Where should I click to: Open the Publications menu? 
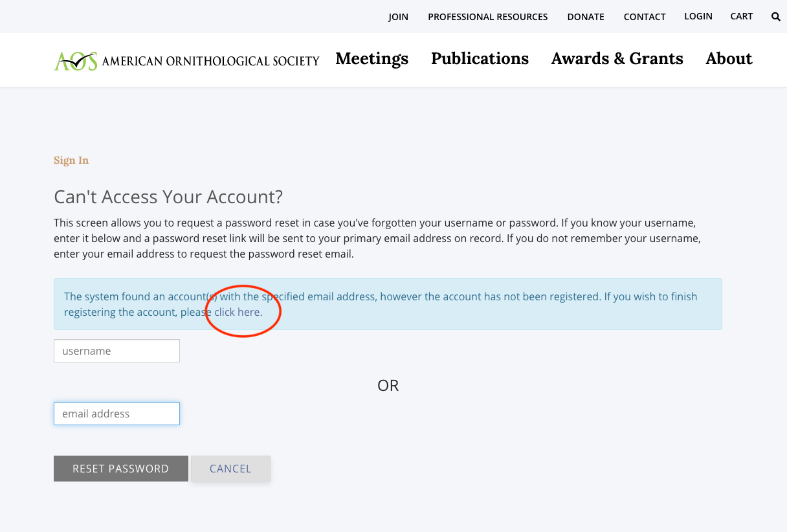click(480, 59)
